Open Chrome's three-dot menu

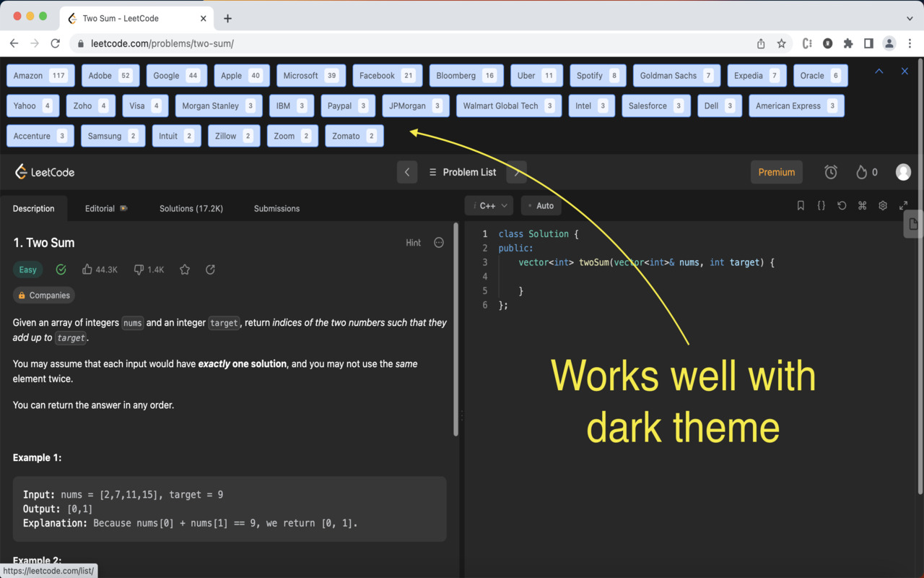point(910,43)
